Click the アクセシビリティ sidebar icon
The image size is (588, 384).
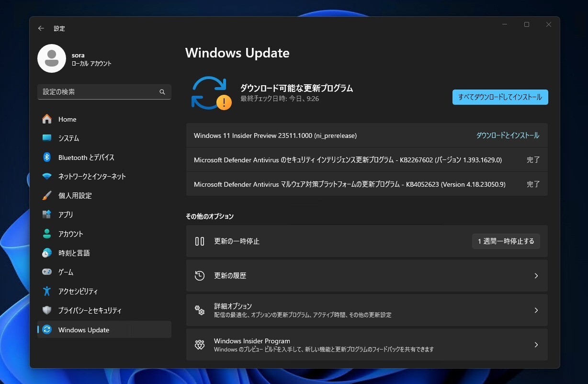46,291
